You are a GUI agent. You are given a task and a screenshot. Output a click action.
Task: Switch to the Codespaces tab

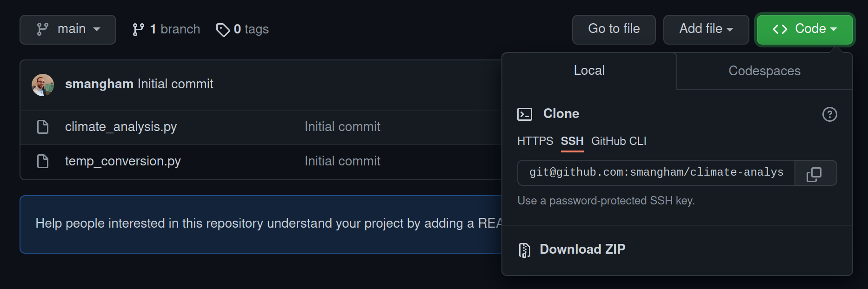click(x=764, y=71)
